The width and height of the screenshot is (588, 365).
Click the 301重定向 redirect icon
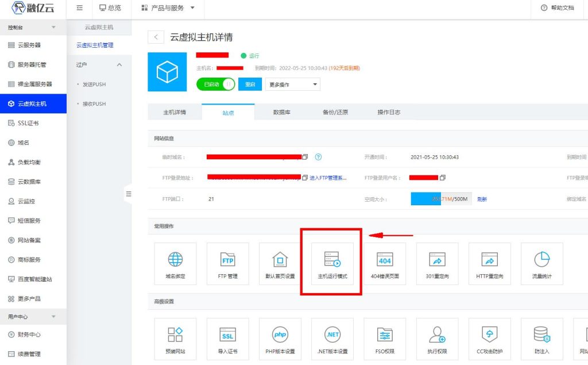click(437, 260)
